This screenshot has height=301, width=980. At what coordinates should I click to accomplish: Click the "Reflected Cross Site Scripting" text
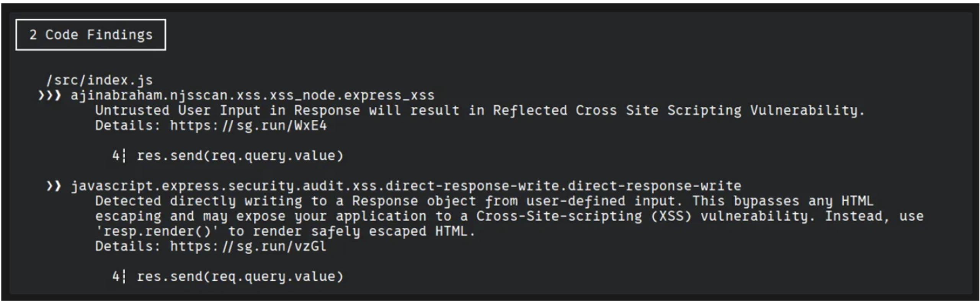coord(617,110)
